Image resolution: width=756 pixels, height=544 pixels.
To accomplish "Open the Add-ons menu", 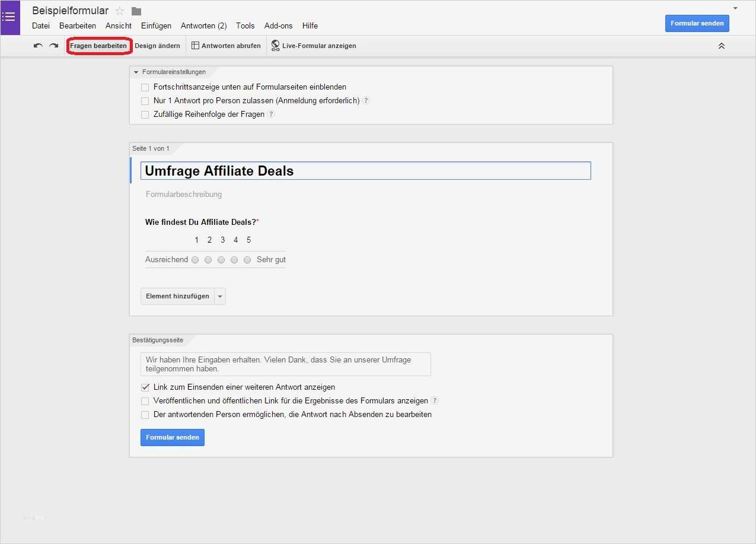I will (278, 26).
